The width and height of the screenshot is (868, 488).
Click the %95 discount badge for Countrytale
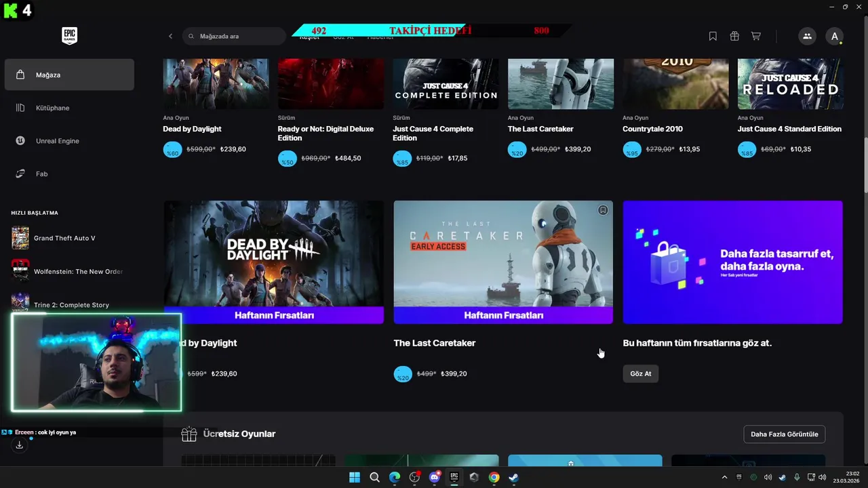click(x=632, y=149)
